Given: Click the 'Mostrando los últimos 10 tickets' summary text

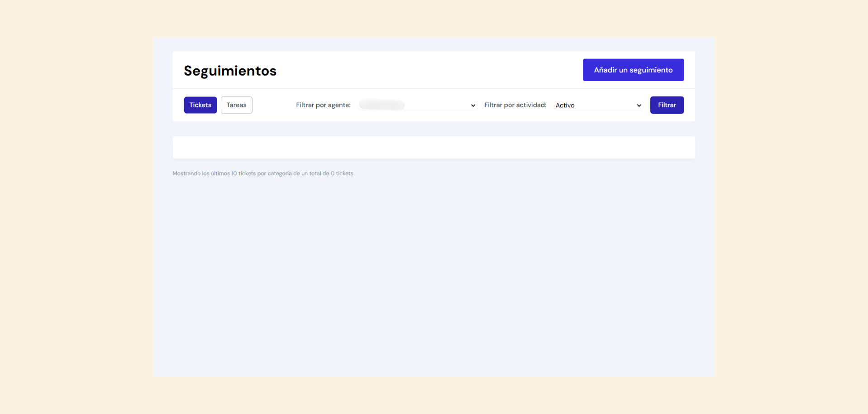Looking at the screenshot, I should click(x=262, y=173).
